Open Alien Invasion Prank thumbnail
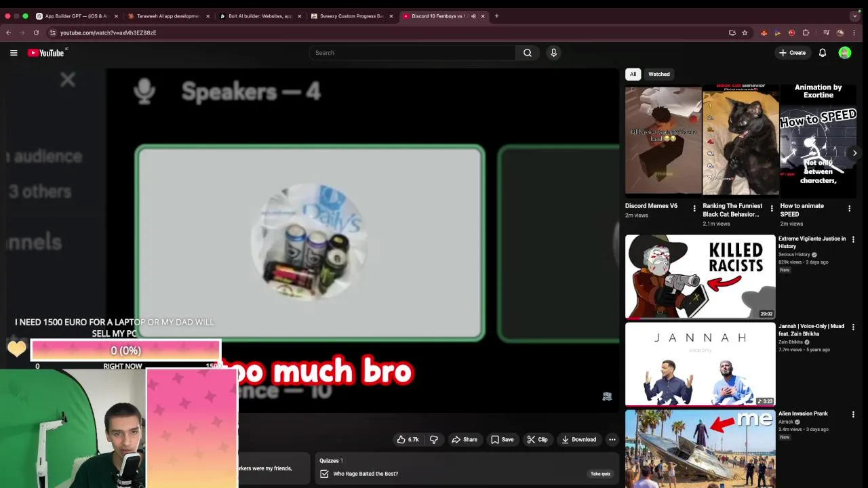 (x=700, y=449)
